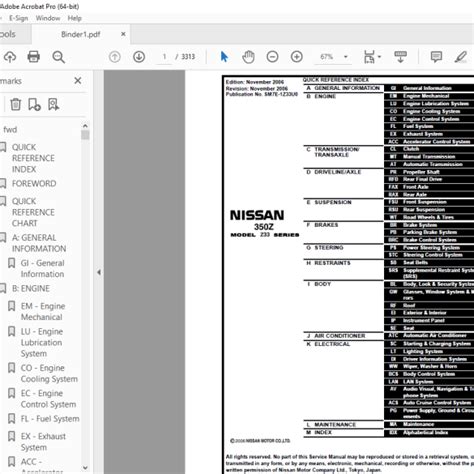This screenshot has height=474, width=474.
Task: Collapse the navigation pane arrow
Action: (99, 272)
